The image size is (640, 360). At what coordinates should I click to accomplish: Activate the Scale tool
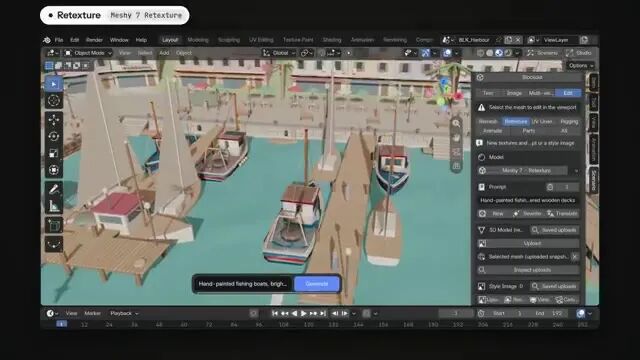pyautogui.click(x=53, y=153)
